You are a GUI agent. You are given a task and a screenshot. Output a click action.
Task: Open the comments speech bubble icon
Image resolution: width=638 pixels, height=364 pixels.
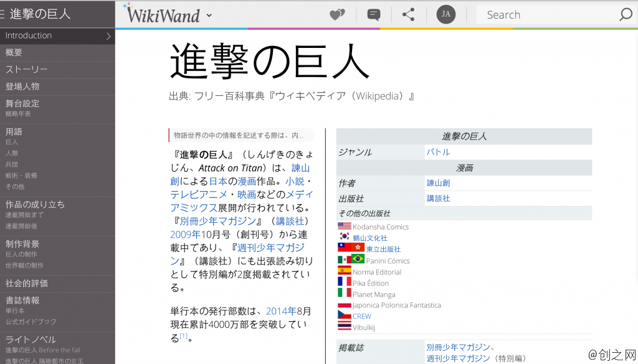(x=374, y=15)
